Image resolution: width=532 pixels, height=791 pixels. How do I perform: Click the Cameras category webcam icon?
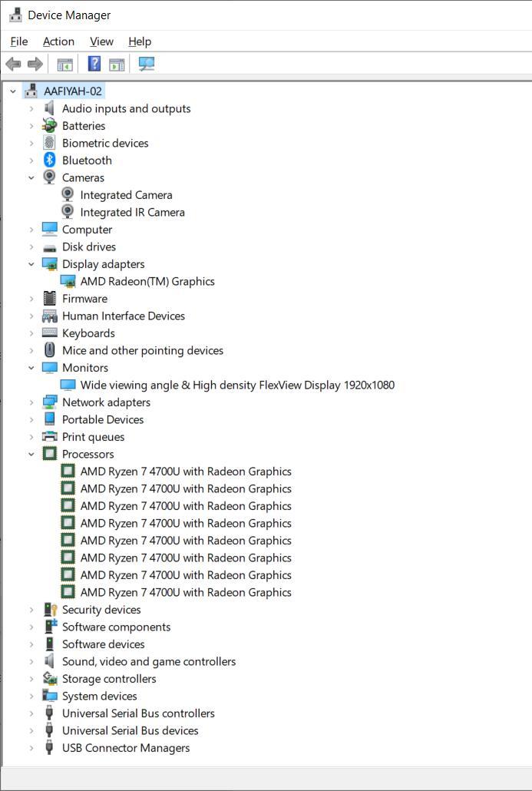49,177
